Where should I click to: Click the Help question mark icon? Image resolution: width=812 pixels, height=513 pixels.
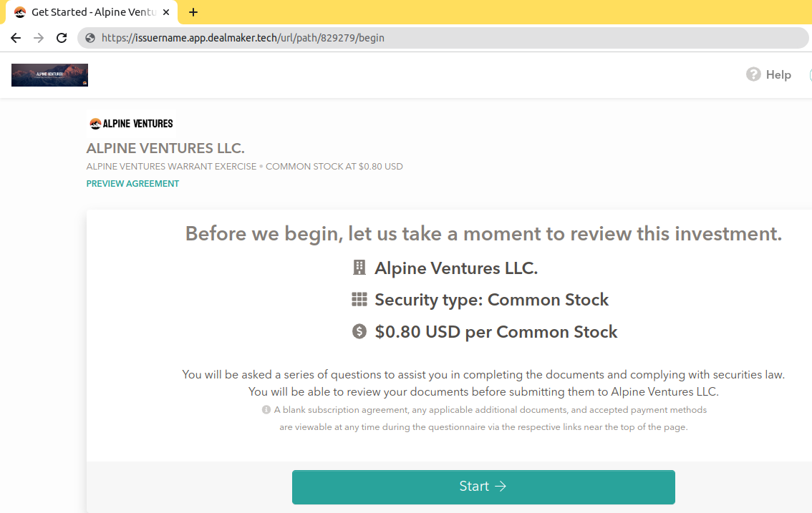coord(753,74)
